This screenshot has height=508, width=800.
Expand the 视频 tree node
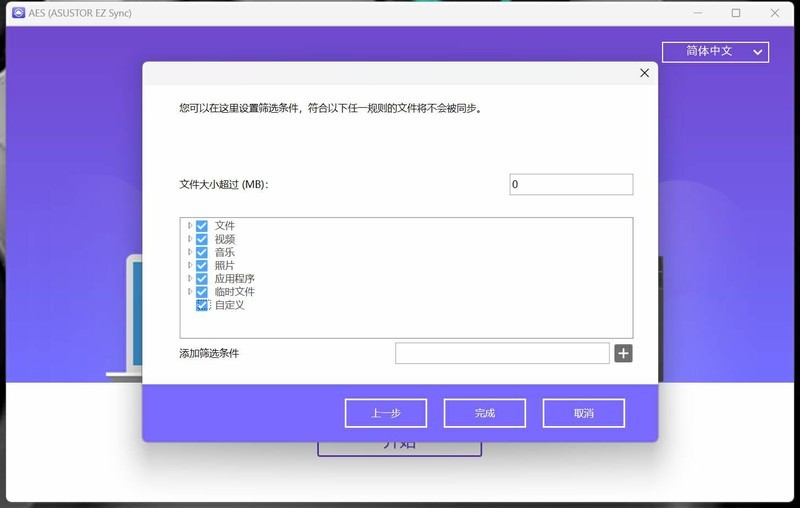190,238
